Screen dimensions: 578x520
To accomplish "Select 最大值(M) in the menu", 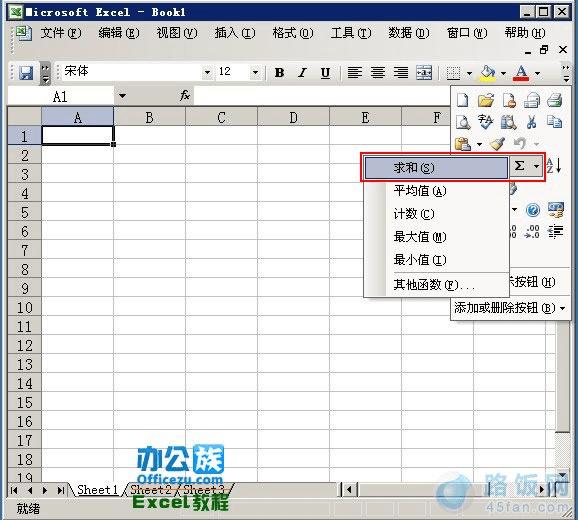I will pyautogui.click(x=436, y=237).
